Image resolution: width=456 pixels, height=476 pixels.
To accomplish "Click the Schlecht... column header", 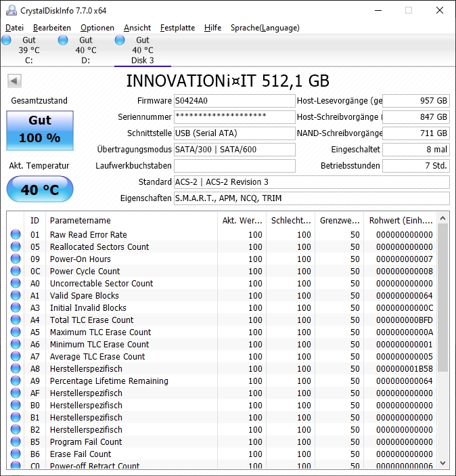I will point(291,220).
